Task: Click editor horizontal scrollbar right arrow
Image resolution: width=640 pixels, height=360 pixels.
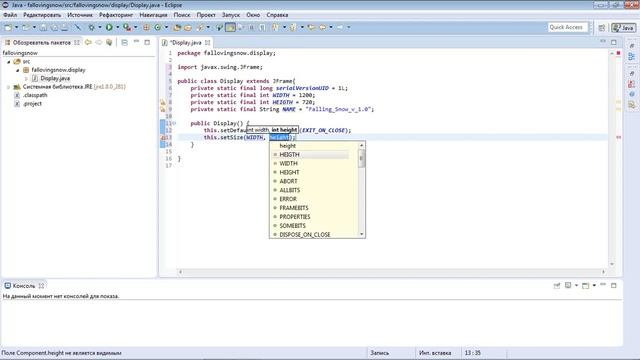Action: pos(603,272)
